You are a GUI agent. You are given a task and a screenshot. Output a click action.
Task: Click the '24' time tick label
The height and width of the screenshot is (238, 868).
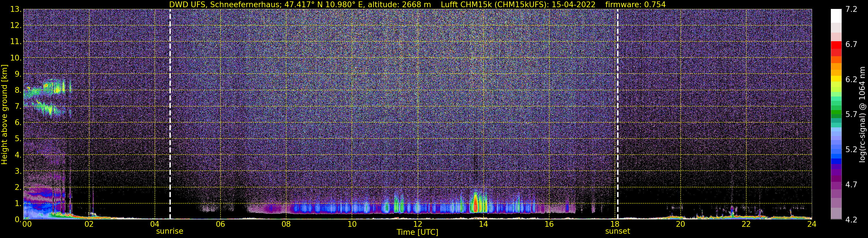pyautogui.click(x=812, y=224)
